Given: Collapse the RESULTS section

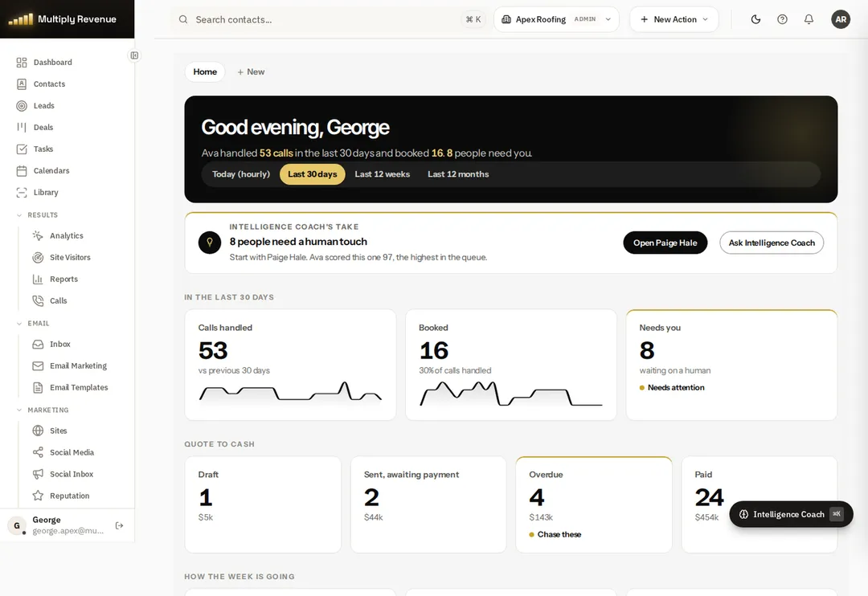Looking at the screenshot, I should 37,214.
